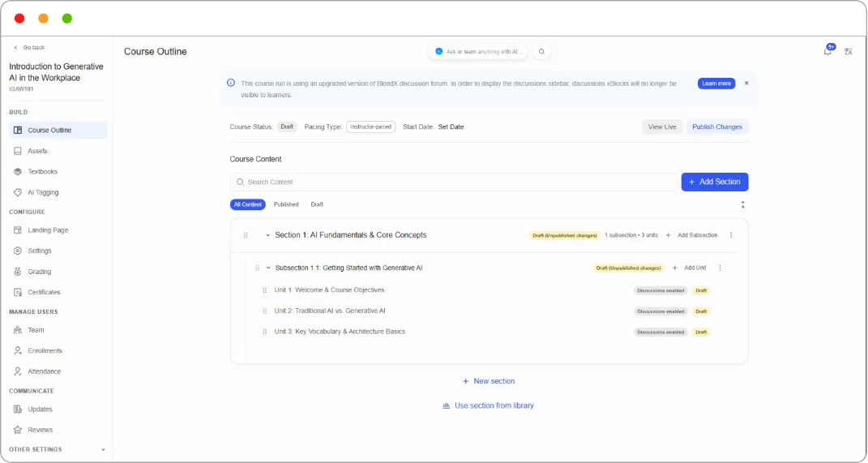
Task: Click the Search Content field
Action: [454, 182]
